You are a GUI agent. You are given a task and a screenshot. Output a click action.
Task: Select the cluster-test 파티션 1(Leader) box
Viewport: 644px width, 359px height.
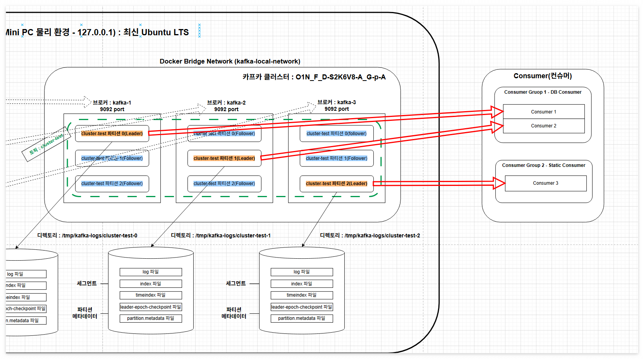tap(224, 158)
